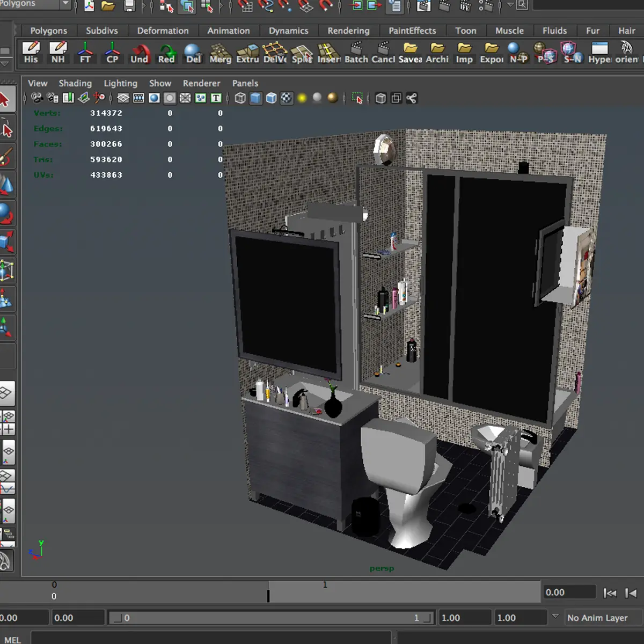
Task: Click the Redo (Red) shelf icon
Action: (166, 53)
